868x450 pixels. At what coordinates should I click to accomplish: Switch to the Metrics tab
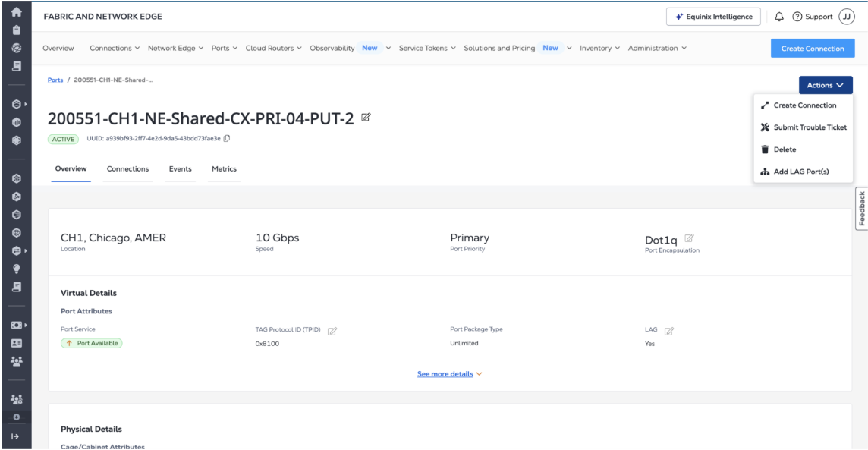point(224,168)
